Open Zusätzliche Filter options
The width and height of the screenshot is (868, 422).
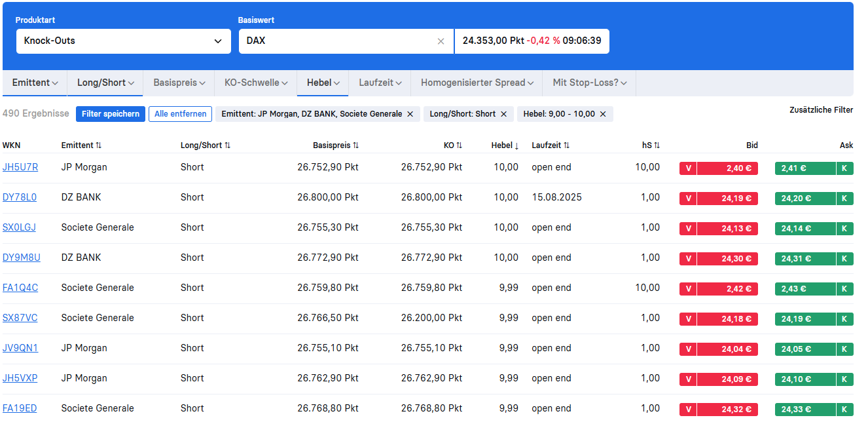click(821, 110)
